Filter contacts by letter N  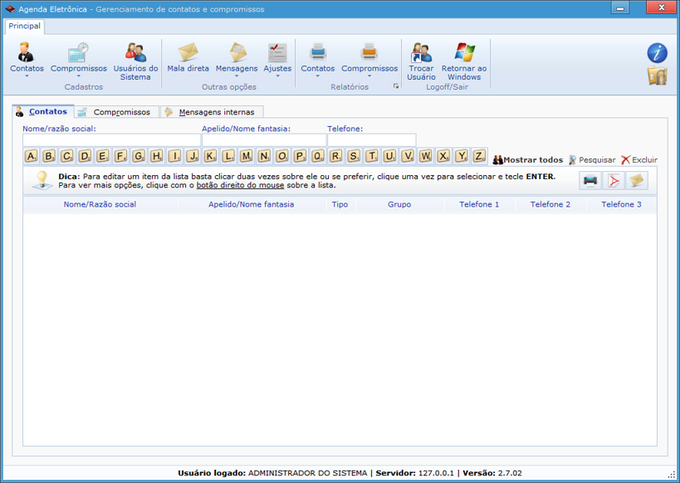click(264, 156)
